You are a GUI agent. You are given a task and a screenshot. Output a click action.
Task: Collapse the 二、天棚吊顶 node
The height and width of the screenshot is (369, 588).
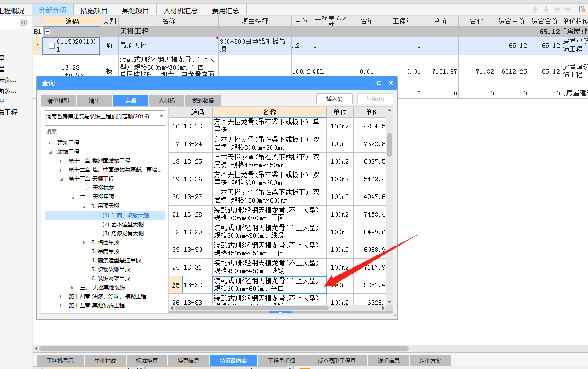(x=72, y=197)
